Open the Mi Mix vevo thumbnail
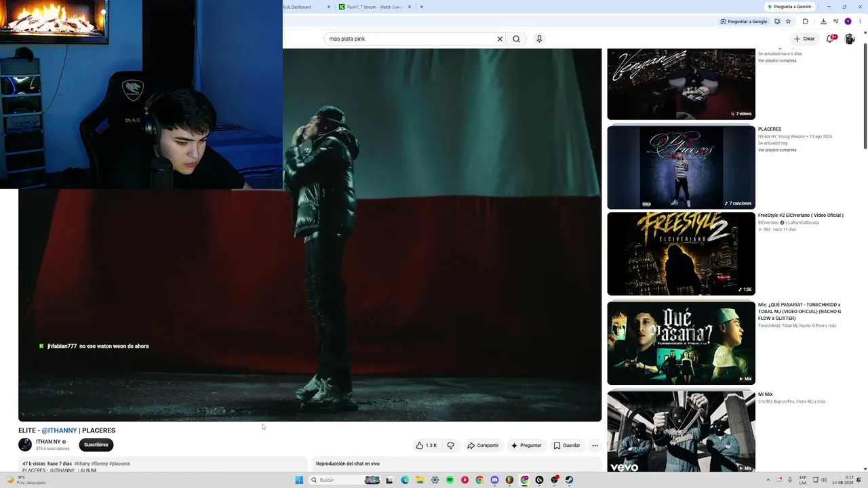The image size is (868, 488). pos(681,431)
